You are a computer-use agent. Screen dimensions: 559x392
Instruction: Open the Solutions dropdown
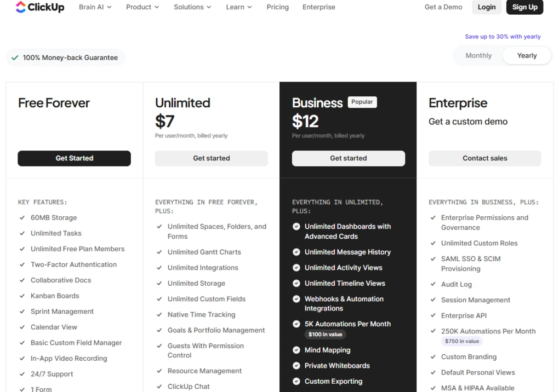point(192,7)
